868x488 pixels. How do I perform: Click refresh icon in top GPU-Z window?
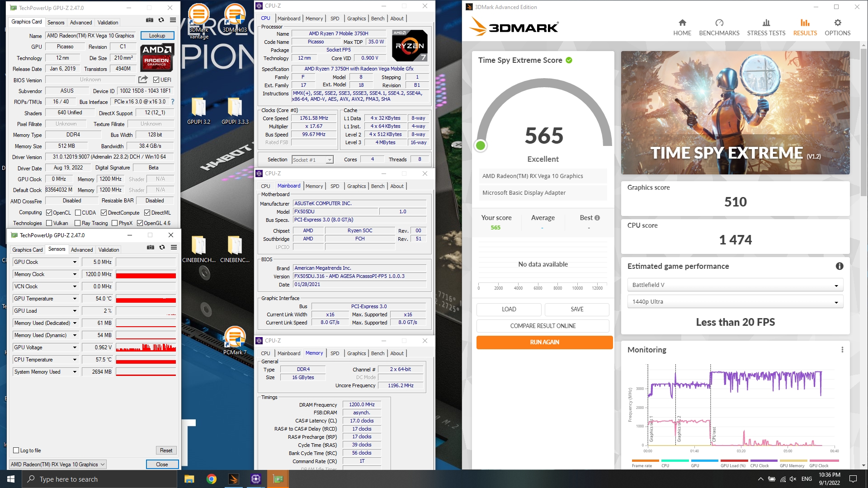pos(161,20)
